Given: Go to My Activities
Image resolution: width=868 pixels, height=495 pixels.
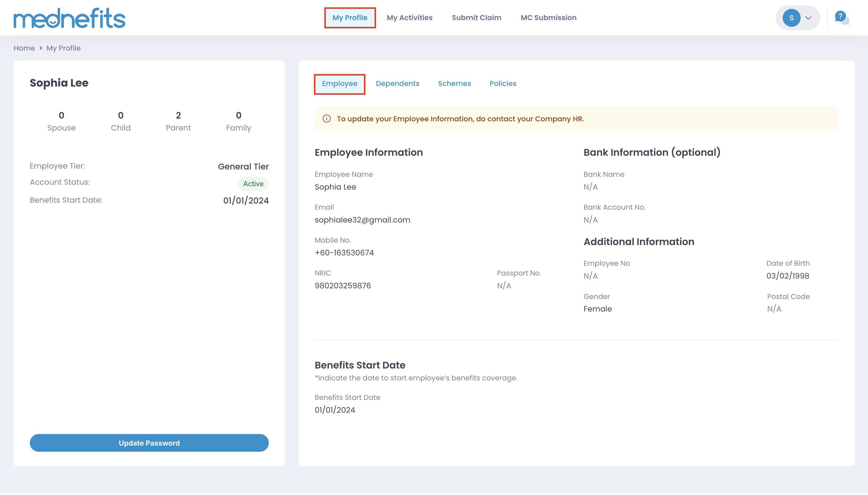Looking at the screenshot, I should 409,18.
